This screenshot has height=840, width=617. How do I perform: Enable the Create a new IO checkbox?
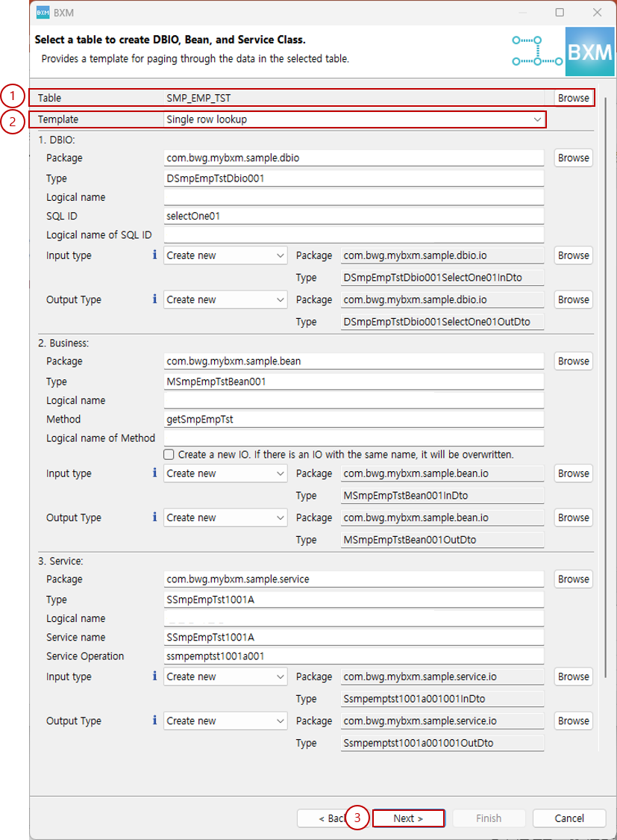pos(169,453)
